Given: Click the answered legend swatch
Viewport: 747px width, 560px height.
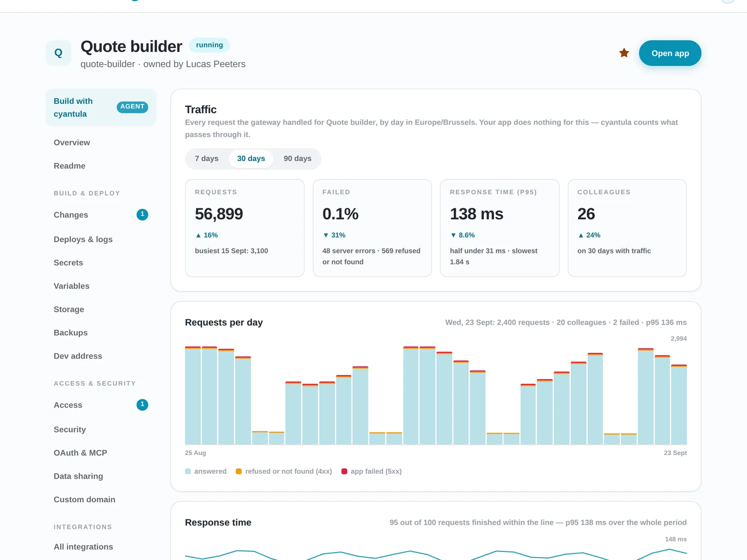Looking at the screenshot, I should pyautogui.click(x=188, y=471).
